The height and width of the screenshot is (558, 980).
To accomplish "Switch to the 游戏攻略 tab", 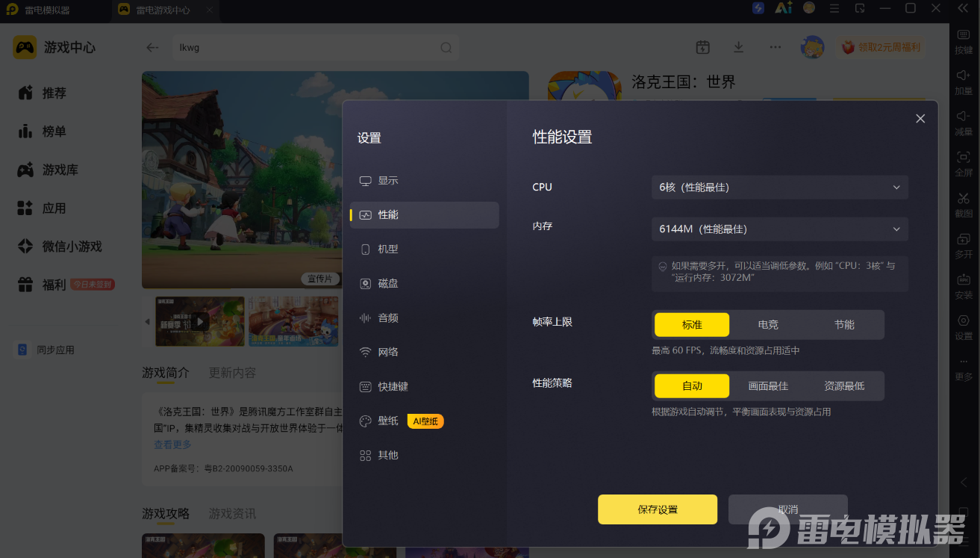I will click(x=166, y=514).
